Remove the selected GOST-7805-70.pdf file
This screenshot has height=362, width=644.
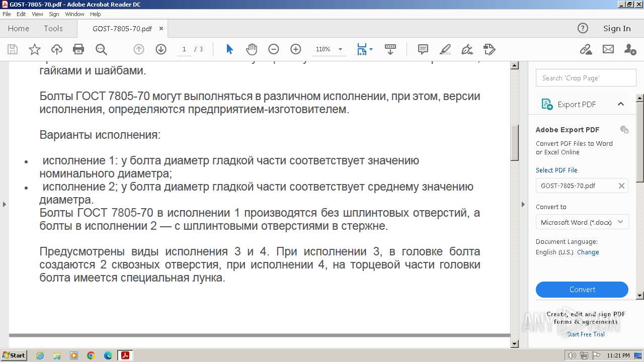click(x=621, y=186)
